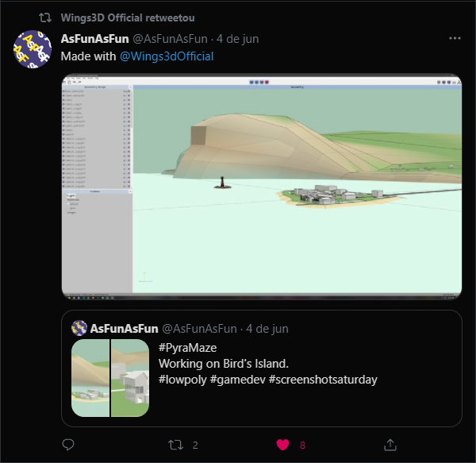476x463 pixels.
Task: Open the main tweet's '4 de jun' timestamp
Action: click(x=238, y=39)
